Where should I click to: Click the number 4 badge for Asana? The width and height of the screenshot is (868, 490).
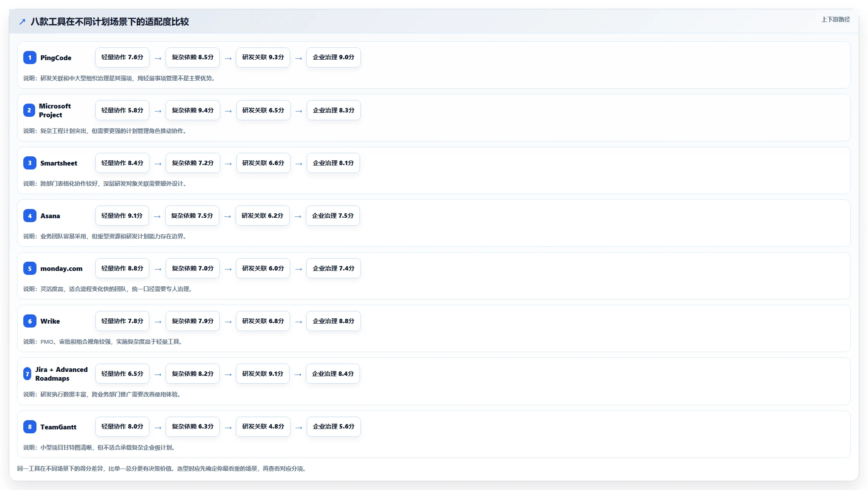30,216
